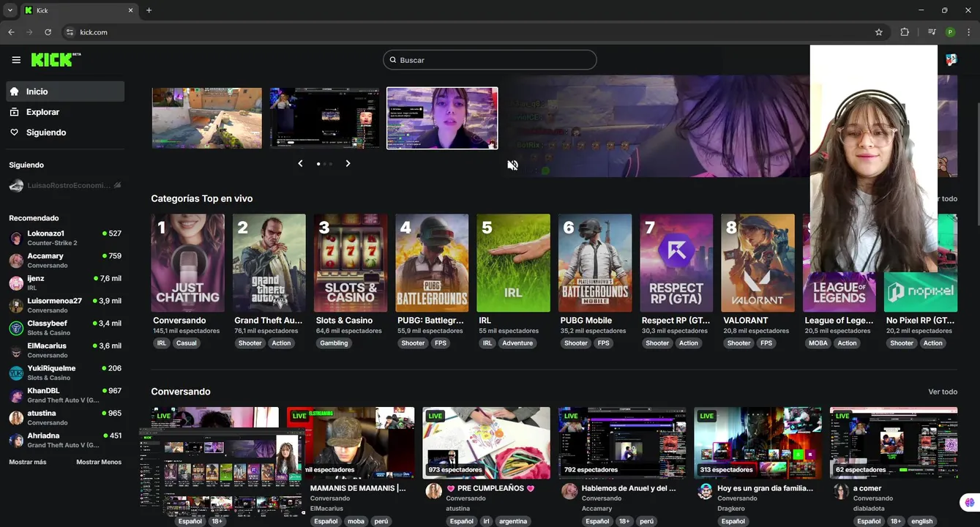View site information icon
Viewport: 980px width, 527px height.
[x=70, y=32]
